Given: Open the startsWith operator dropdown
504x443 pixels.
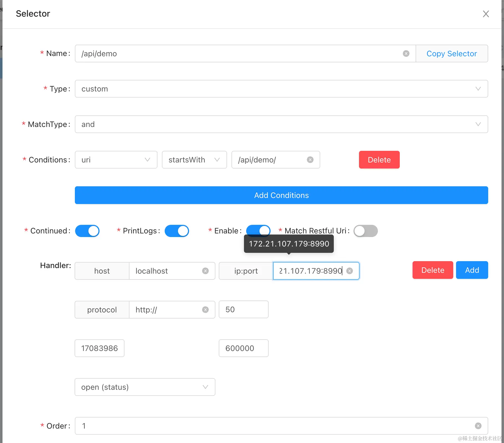Looking at the screenshot, I should (x=194, y=160).
